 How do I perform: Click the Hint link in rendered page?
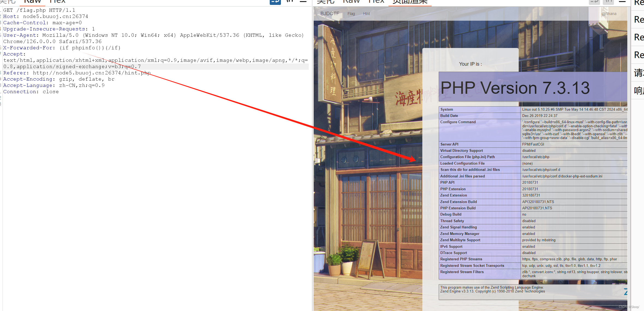tap(366, 14)
